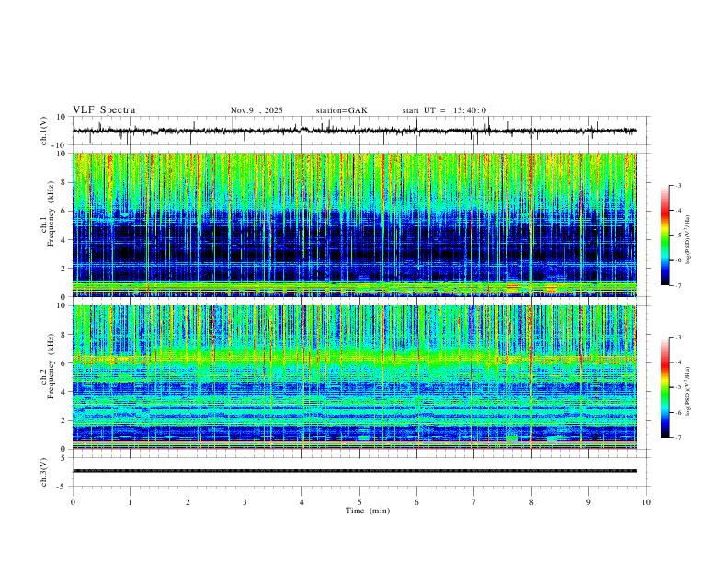Click inside the ch.2 spectrogram panel
Image resolution: width=728 pixels, height=563 pixels.
pyautogui.click(x=354, y=377)
